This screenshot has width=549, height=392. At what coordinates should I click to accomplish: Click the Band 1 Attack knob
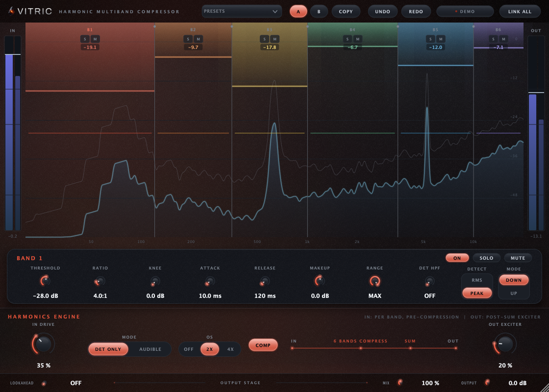tap(210, 281)
